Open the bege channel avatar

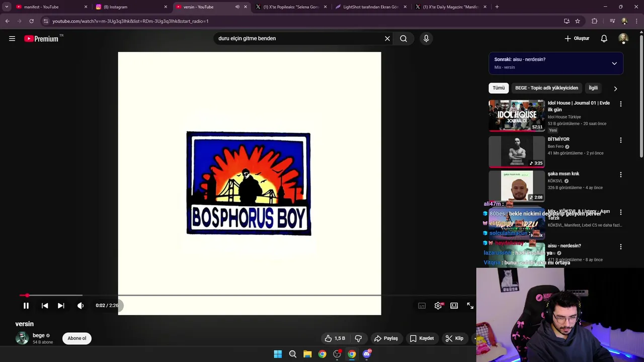point(22,338)
